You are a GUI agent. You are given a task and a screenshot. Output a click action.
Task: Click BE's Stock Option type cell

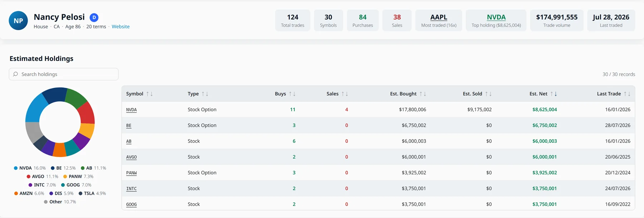[202, 125]
